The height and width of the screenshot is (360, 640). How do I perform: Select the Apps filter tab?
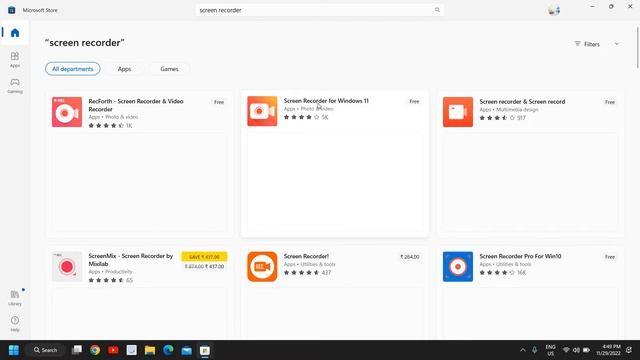click(124, 69)
